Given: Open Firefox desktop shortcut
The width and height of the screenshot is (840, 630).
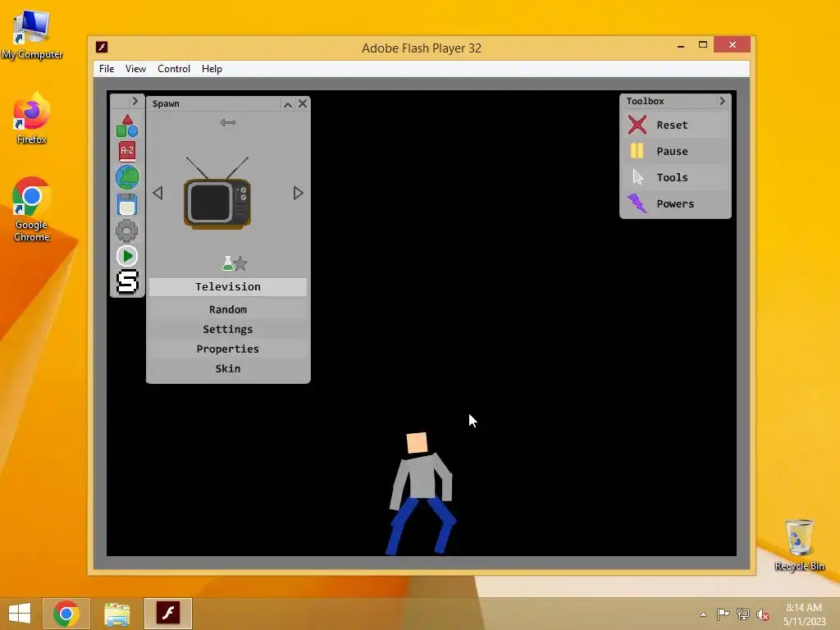Looking at the screenshot, I should pyautogui.click(x=32, y=119).
